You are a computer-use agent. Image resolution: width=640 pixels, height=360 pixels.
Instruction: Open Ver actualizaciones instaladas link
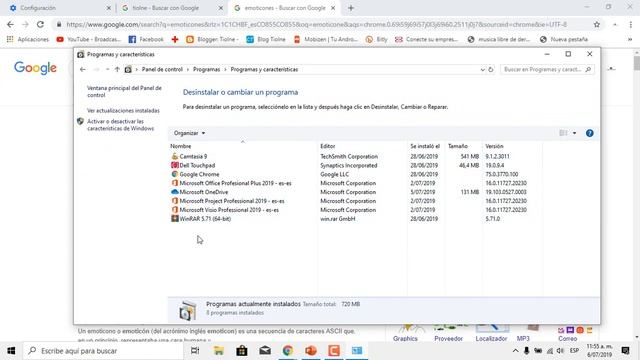click(123, 111)
